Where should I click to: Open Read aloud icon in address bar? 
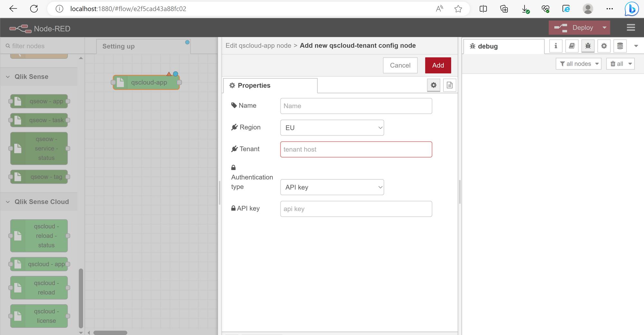[439, 9]
